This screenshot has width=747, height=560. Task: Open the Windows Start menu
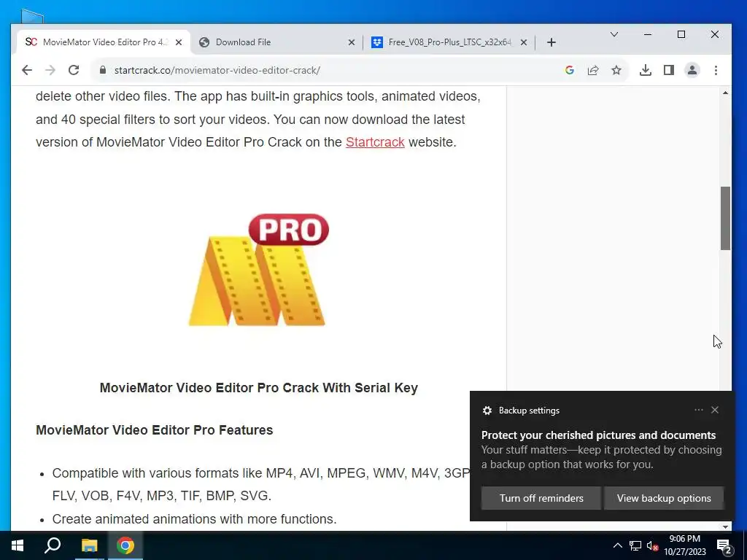(18, 545)
